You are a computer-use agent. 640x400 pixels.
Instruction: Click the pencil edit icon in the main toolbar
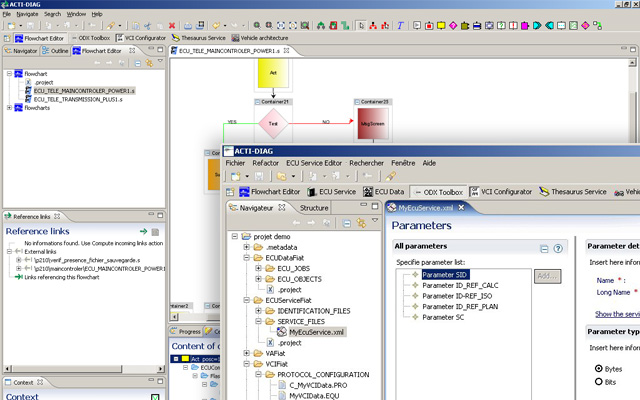111,26
